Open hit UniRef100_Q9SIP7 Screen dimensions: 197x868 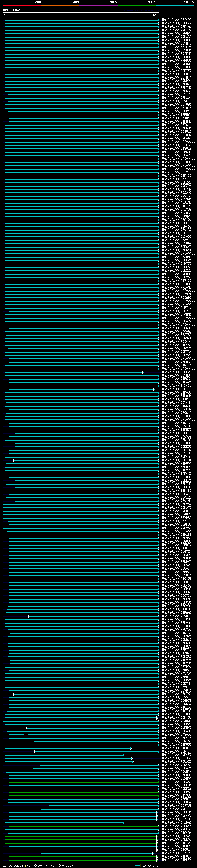click(176, 30)
